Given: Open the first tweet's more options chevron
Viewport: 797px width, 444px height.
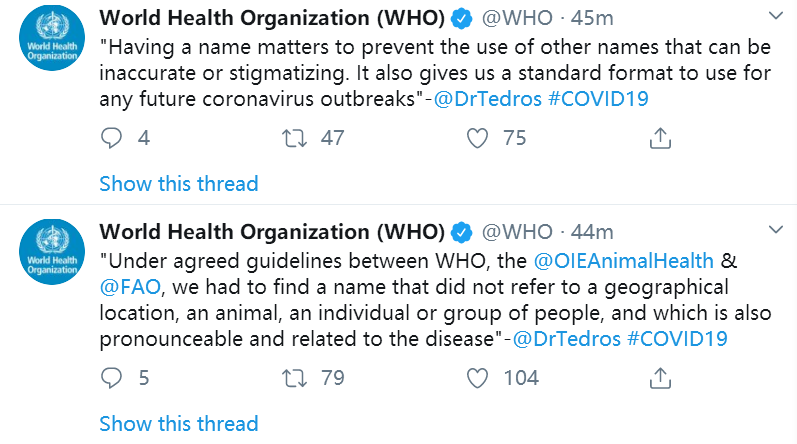Looking at the screenshot, I should click(776, 17).
